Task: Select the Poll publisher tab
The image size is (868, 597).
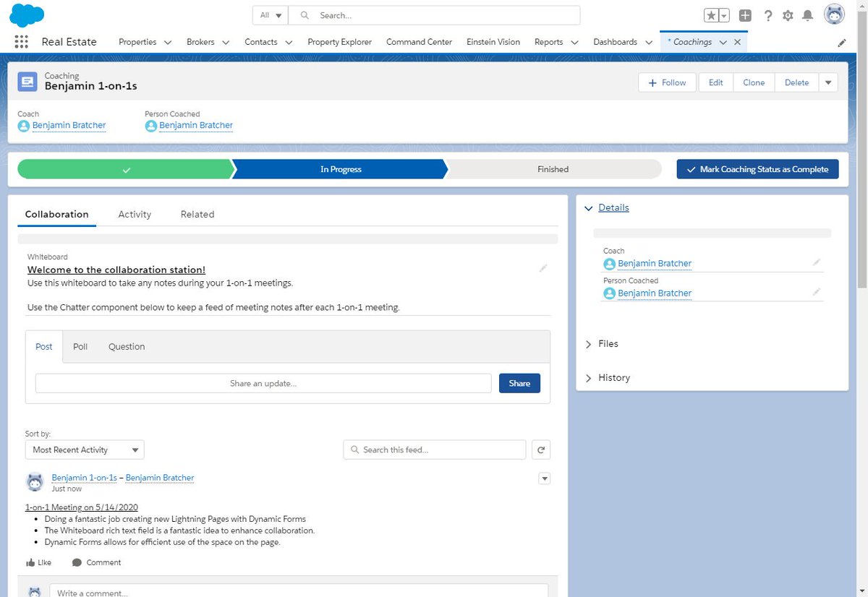Action: tap(80, 347)
